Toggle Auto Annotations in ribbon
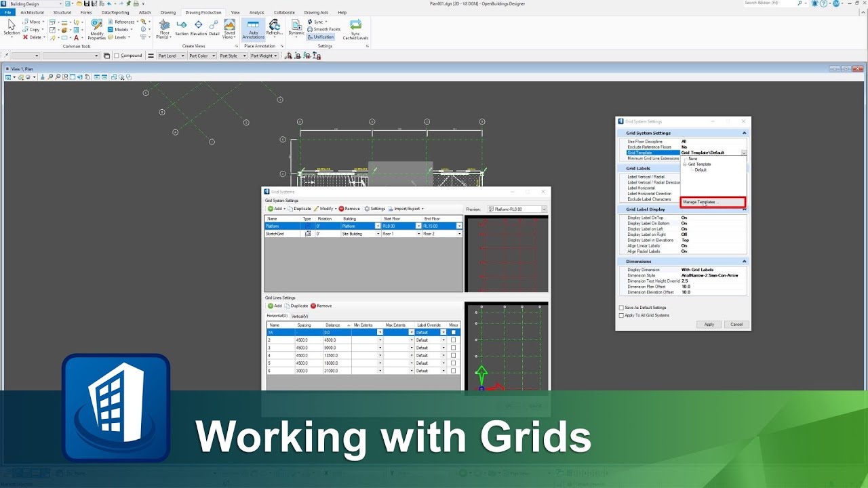This screenshot has width=868, height=488. 254,28
